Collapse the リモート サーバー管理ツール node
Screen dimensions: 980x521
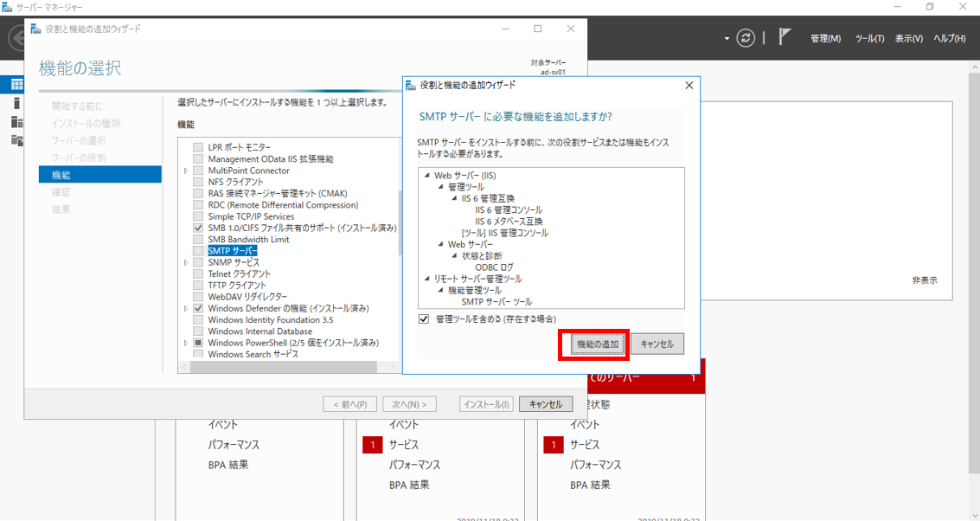coord(427,279)
